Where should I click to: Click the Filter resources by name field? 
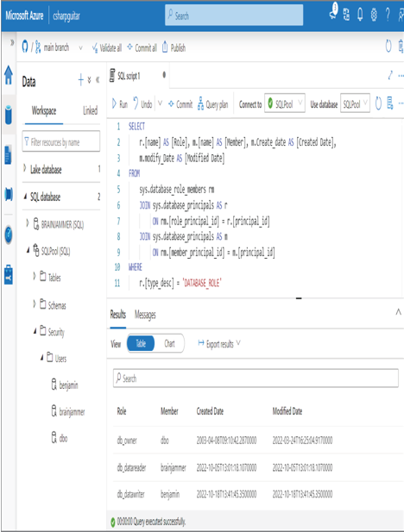coord(61,141)
